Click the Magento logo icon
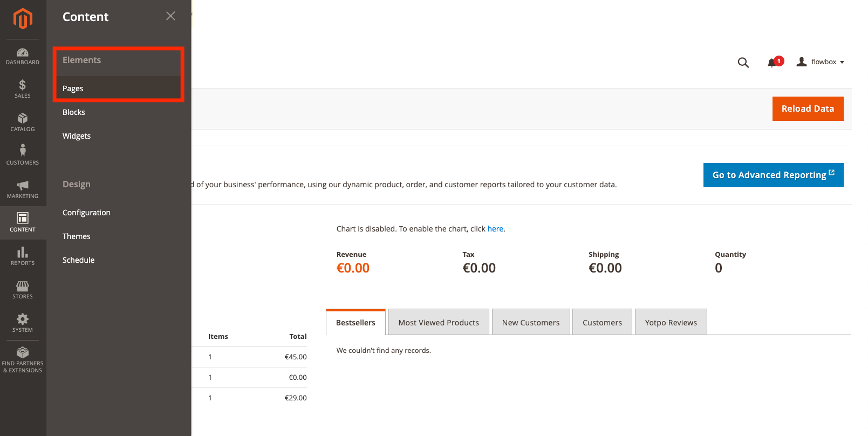 tap(23, 19)
